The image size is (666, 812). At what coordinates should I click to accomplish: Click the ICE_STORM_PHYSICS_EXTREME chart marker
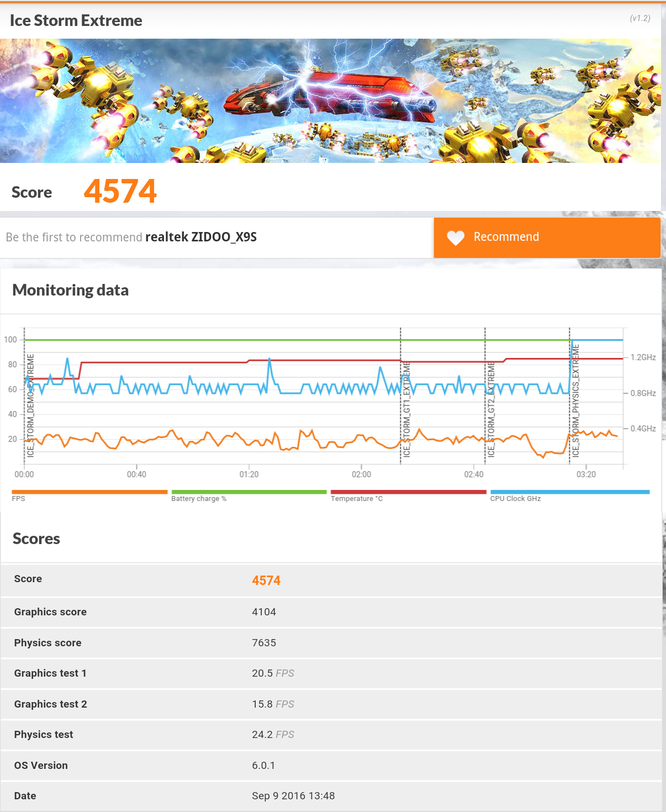pos(575,400)
